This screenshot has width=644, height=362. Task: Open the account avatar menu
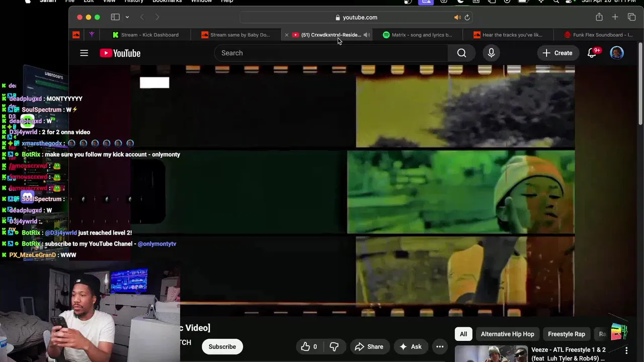(x=617, y=53)
